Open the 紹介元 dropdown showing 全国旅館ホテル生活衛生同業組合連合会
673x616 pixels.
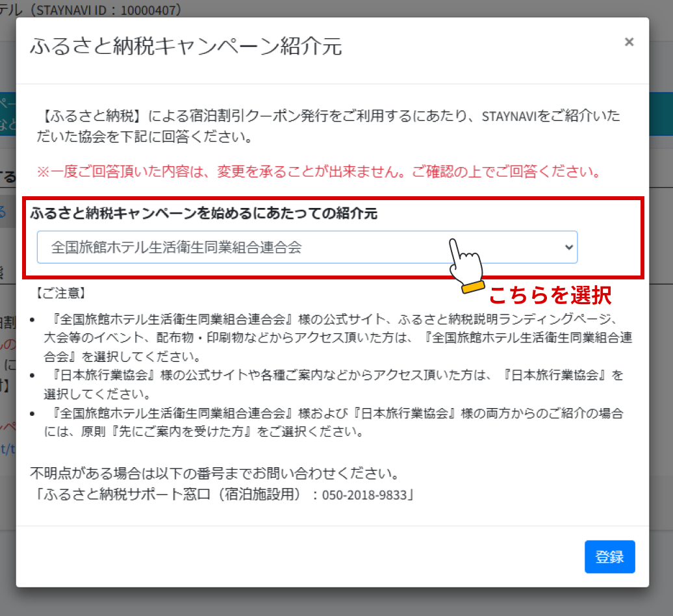coord(307,248)
